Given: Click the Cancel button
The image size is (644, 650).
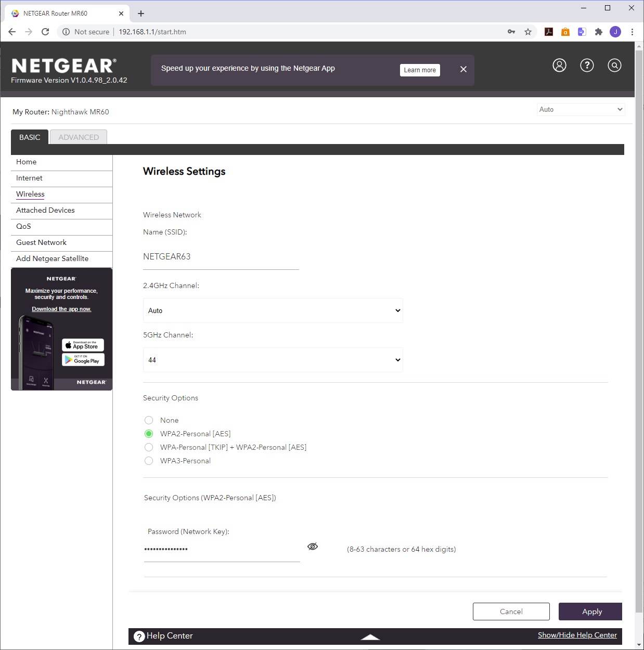Looking at the screenshot, I should (x=511, y=612).
